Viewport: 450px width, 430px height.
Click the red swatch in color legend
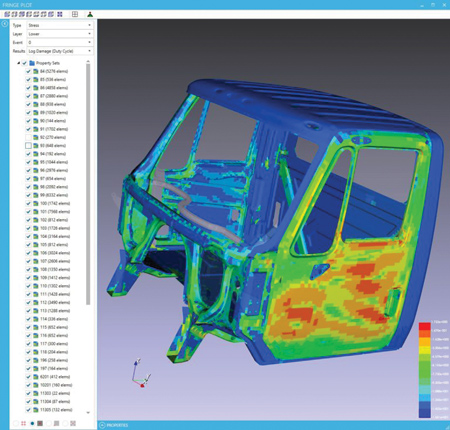click(x=424, y=326)
